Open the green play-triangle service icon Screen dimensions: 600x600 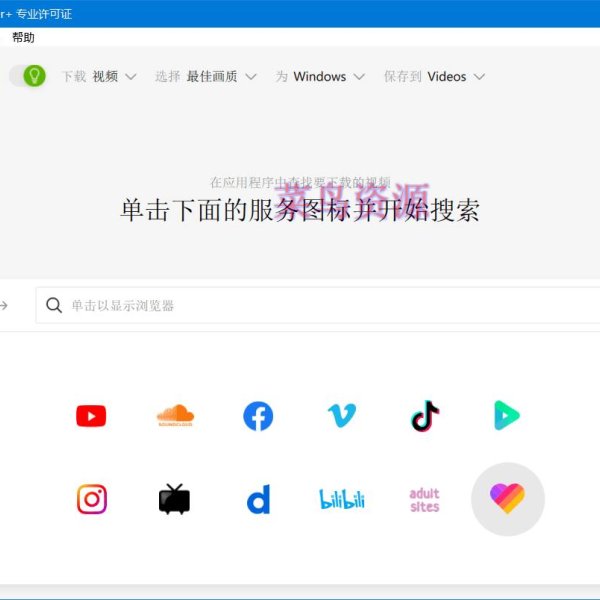pos(507,415)
